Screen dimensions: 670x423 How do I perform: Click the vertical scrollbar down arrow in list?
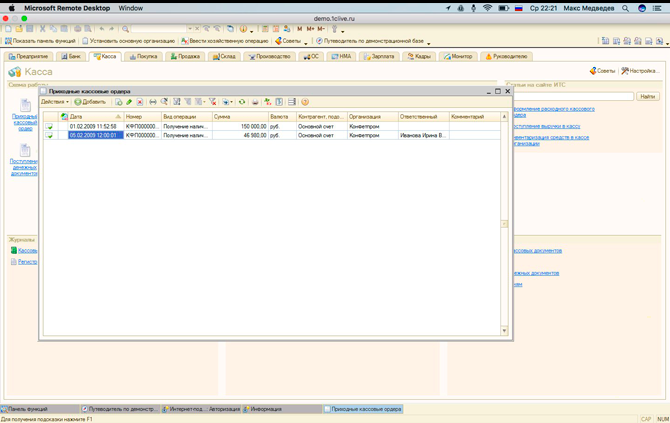pos(504,330)
